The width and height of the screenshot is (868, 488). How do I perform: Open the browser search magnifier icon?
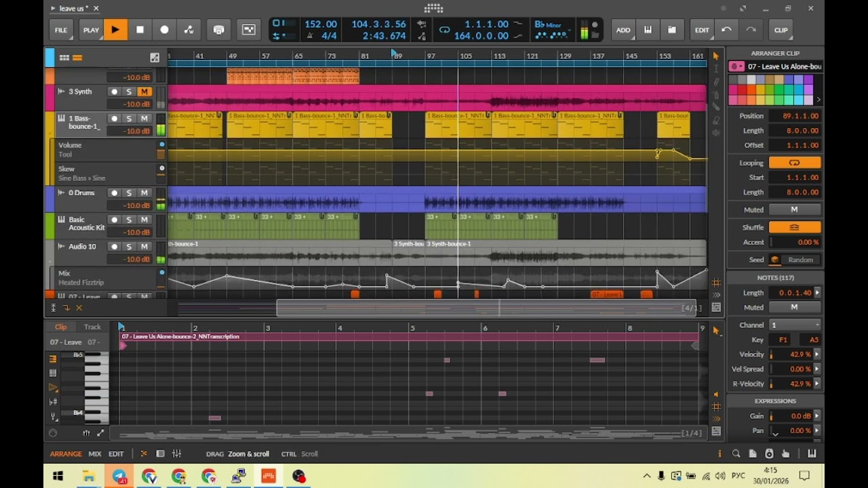736,453
